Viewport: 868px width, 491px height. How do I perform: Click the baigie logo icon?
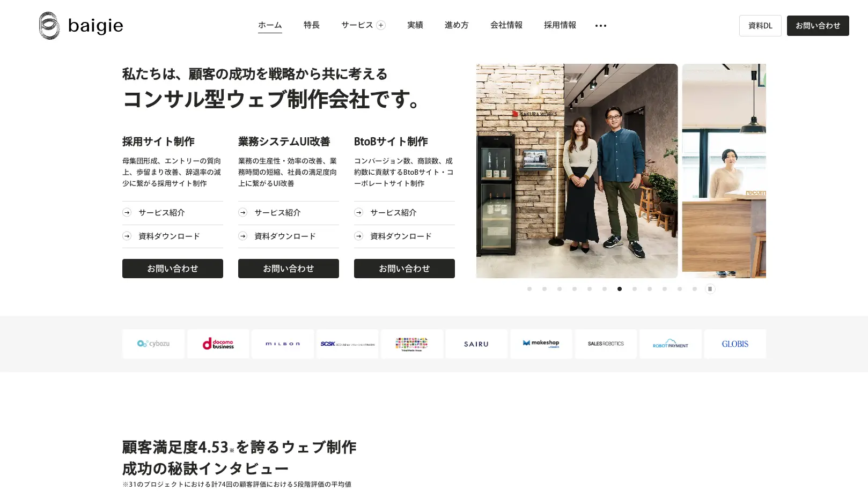[49, 25]
